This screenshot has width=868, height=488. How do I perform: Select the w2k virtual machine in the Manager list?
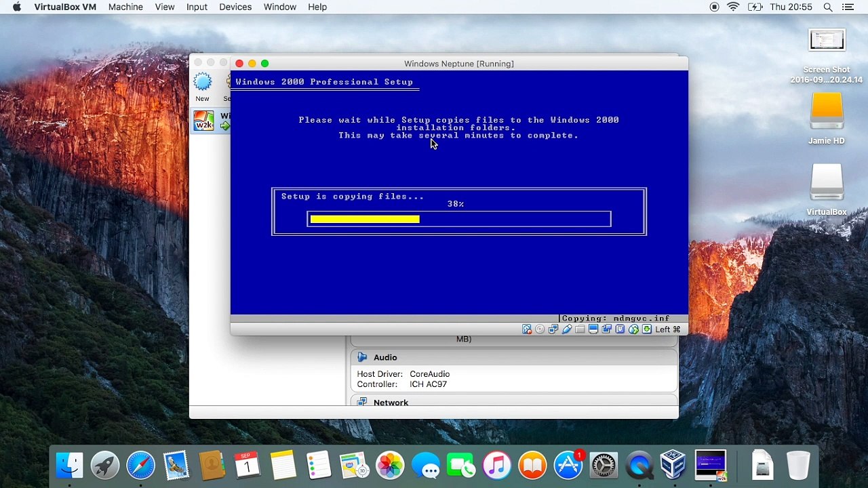point(211,121)
